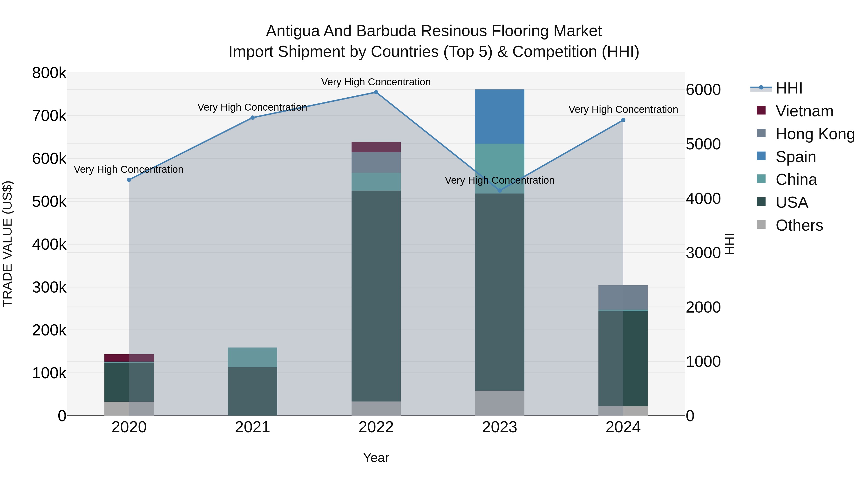Click the USA dark green legend swatch

click(761, 202)
